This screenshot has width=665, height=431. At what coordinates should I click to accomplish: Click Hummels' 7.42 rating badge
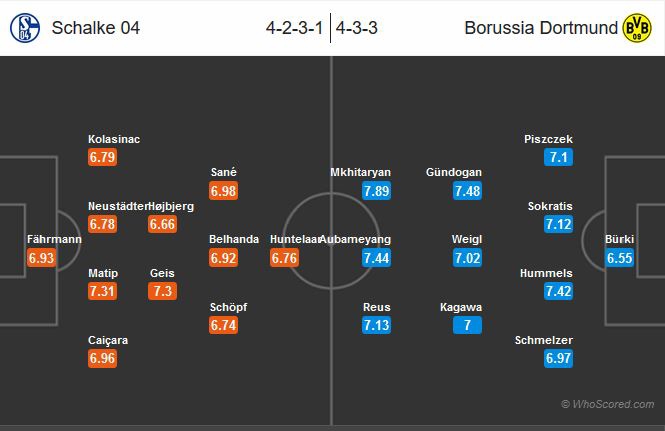click(557, 291)
